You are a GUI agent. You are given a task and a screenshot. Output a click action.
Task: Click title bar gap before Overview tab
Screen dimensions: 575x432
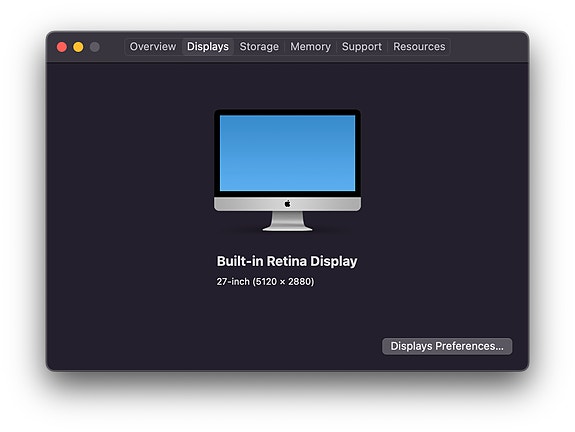113,47
